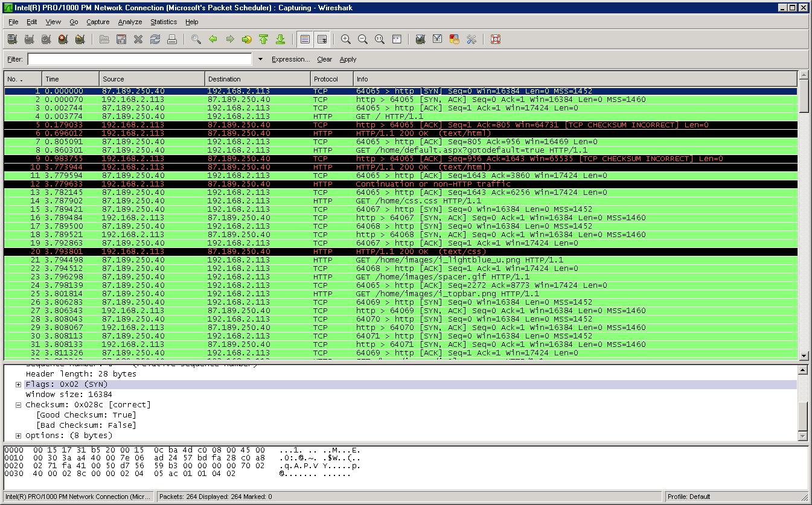Restart the running capture icon

coord(80,39)
